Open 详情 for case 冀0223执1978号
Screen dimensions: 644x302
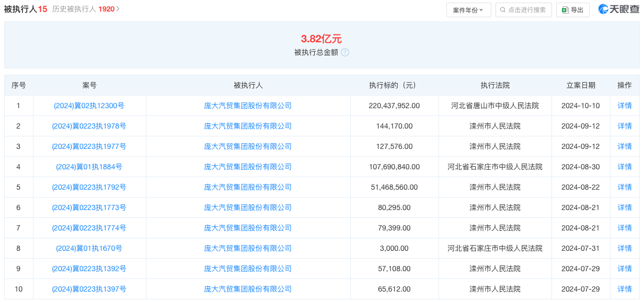point(625,126)
